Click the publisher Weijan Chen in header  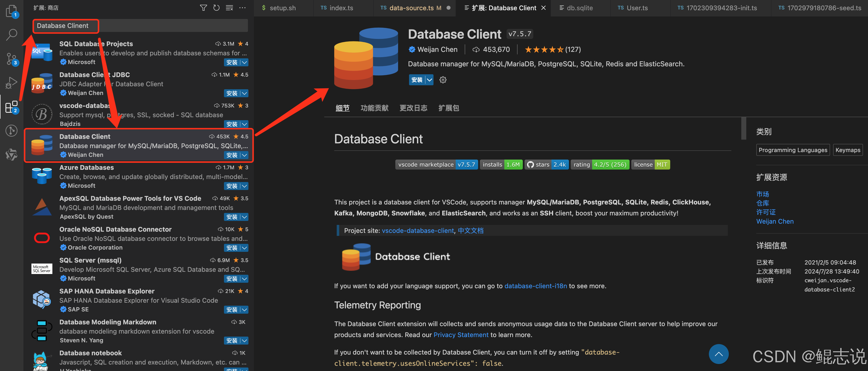click(x=437, y=50)
